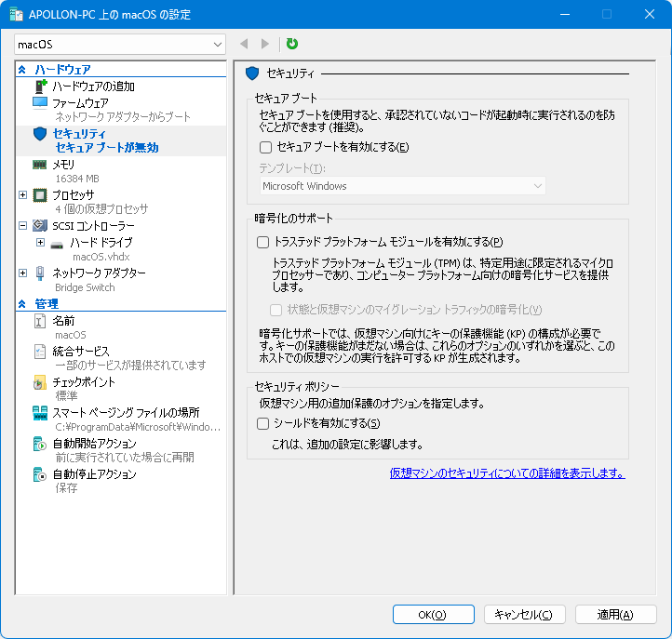Click the ハードウェアの追加 icon
Image resolution: width=672 pixels, height=639 pixels.
tap(40, 87)
